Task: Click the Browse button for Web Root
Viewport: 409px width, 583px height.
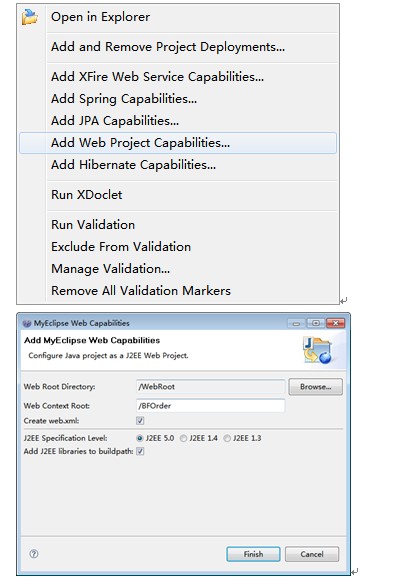Action: 315,387
